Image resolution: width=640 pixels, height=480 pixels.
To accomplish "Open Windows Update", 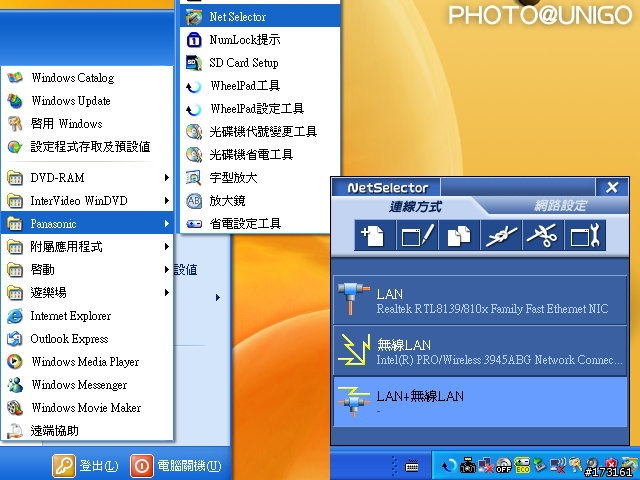I will (x=87, y=101).
